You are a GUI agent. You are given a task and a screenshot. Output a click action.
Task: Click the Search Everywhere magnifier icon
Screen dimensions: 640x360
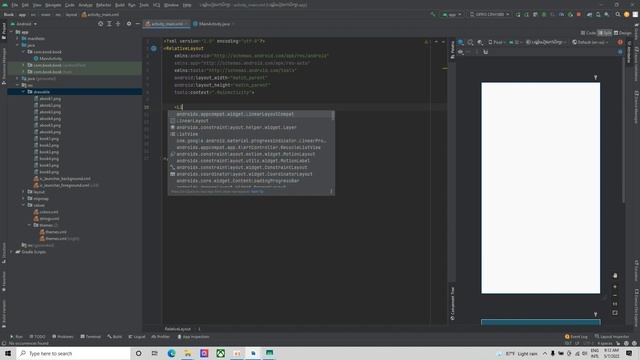click(x=618, y=14)
